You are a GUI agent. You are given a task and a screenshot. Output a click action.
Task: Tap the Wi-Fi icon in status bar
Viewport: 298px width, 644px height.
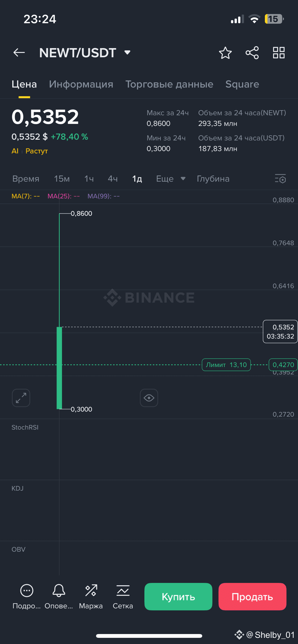[254, 19]
